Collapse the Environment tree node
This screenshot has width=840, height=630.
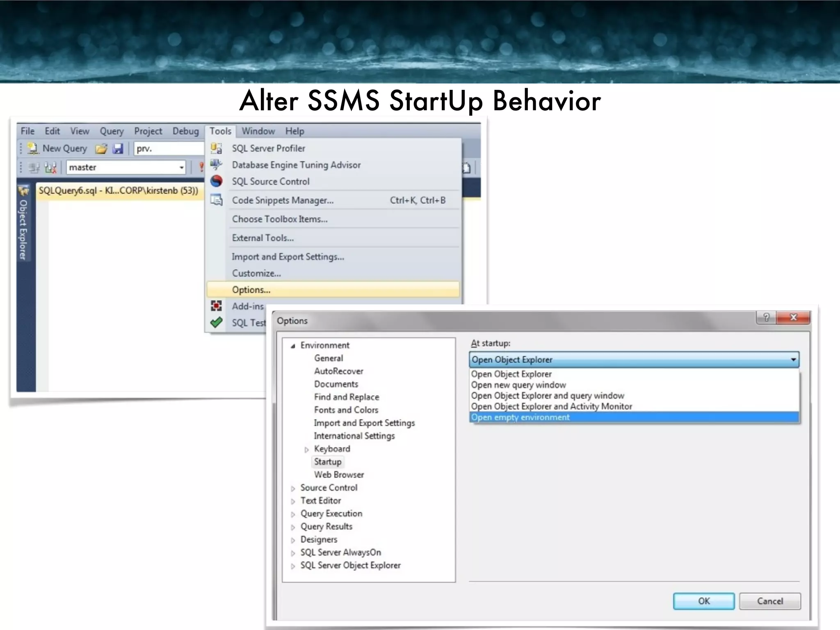293,346
